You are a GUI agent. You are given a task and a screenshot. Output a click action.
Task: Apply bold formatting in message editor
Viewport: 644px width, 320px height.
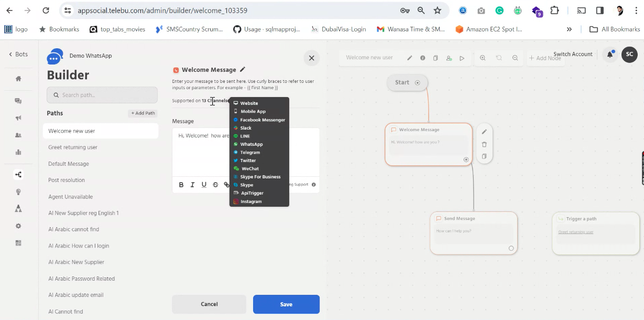pyautogui.click(x=181, y=185)
